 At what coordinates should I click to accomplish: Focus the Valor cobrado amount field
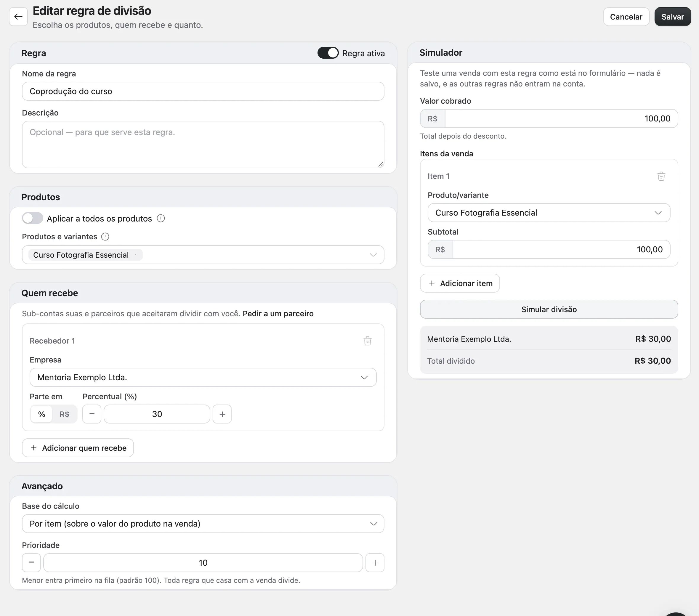pyautogui.click(x=561, y=119)
